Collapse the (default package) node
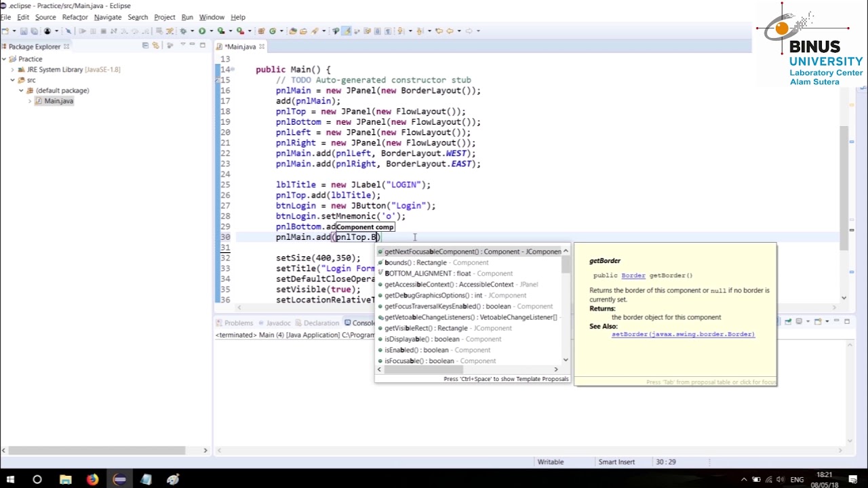The image size is (868, 488). (x=21, y=90)
